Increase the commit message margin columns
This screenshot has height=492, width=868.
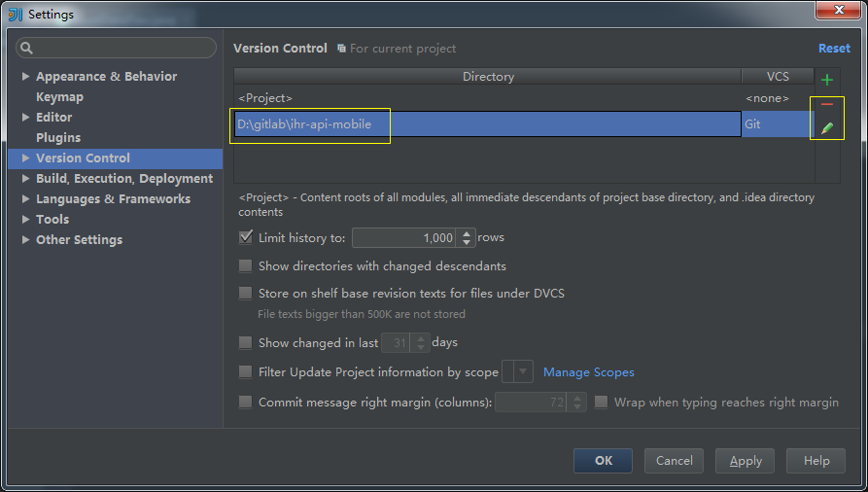coord(577,398)
